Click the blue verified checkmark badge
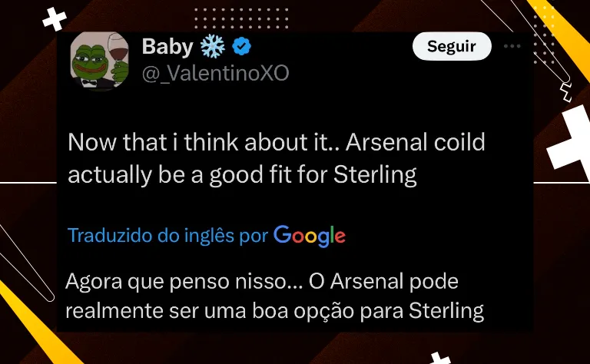The height and width of the screenshot is (364, 590). pyautogui.click(x=241, y=47)
